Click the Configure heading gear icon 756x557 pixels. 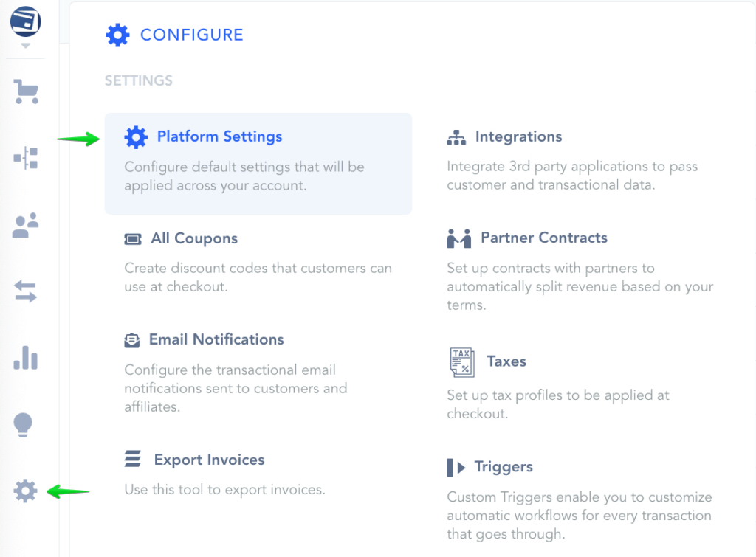(x=117, y=35)
